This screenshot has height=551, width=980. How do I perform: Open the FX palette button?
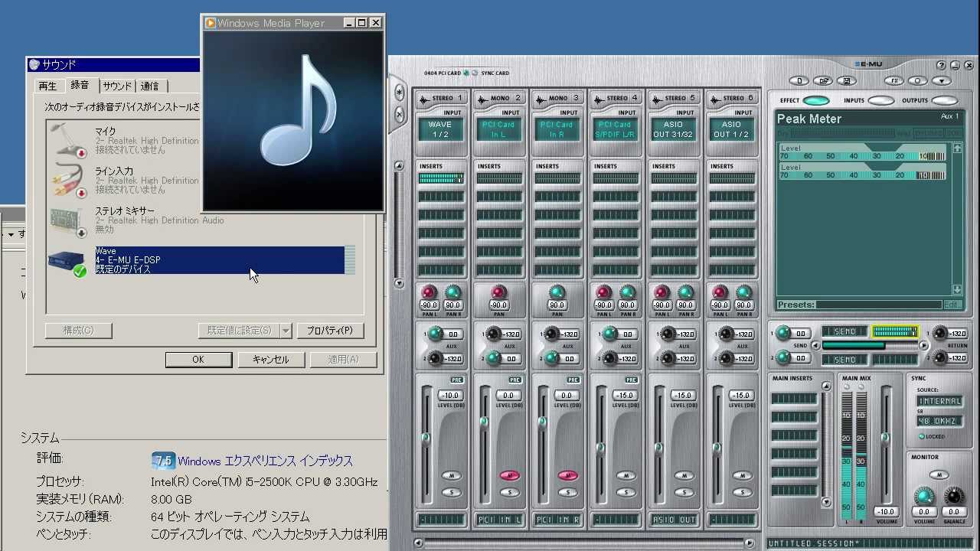(x=893, y=80)
